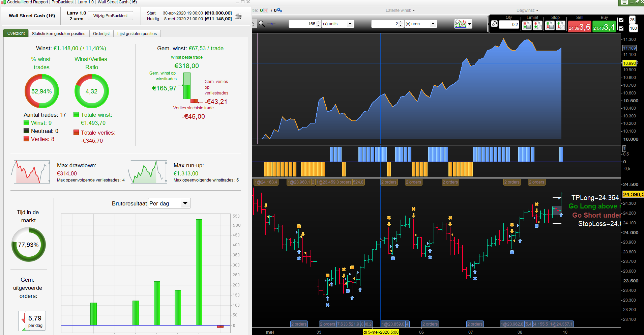
Task: Click the Qty input field showing 0.2
Action: (509, 25)
